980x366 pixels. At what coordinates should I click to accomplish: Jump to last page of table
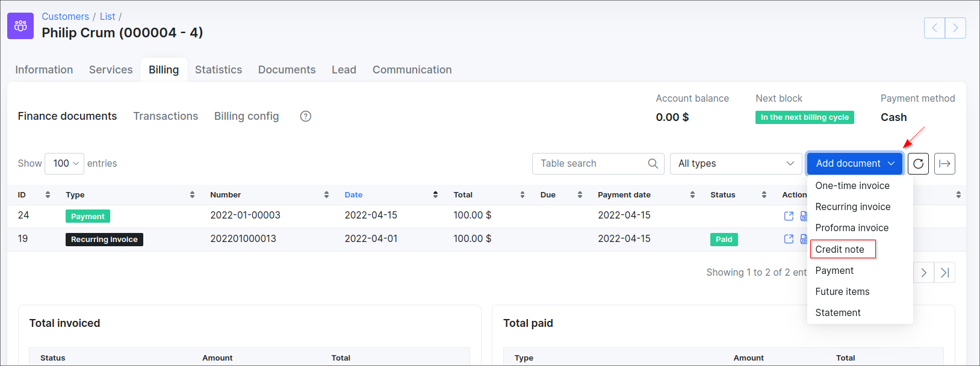click(x=944, y=273)
